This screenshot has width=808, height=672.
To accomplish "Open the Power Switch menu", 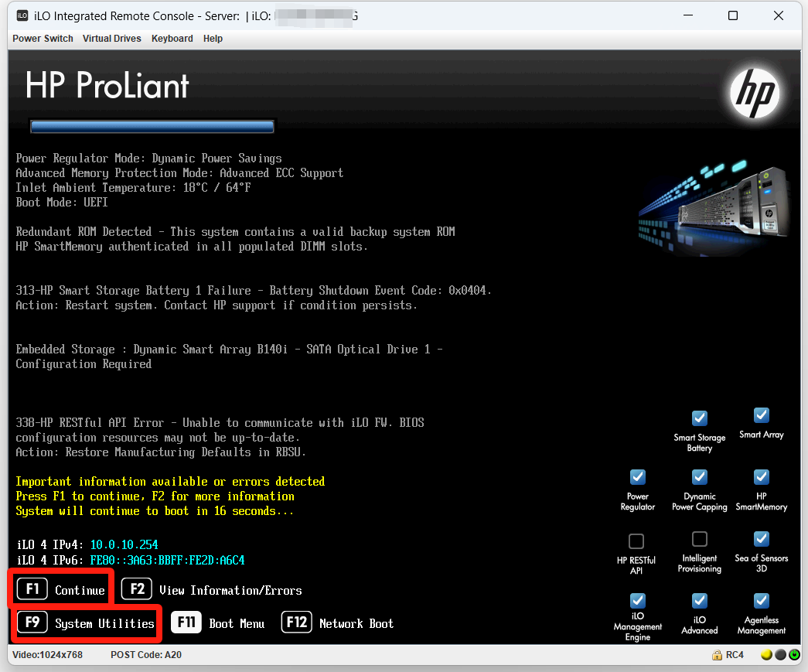I will (x=43, y=39).
